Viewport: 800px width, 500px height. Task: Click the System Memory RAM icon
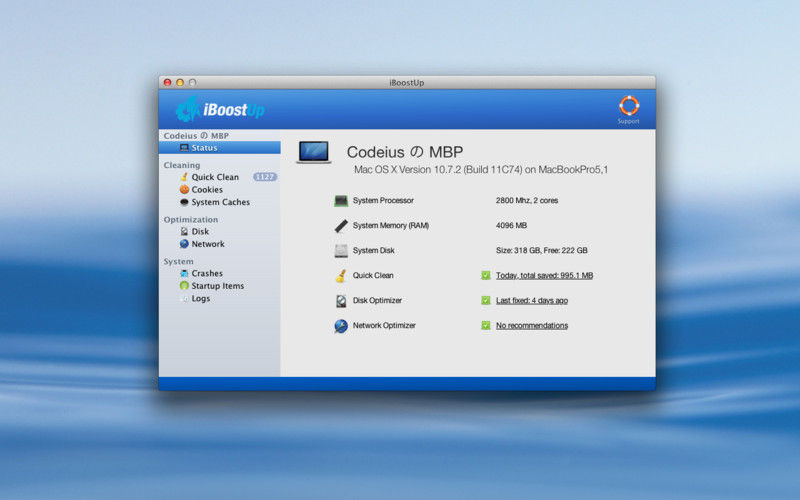[341, 226]
